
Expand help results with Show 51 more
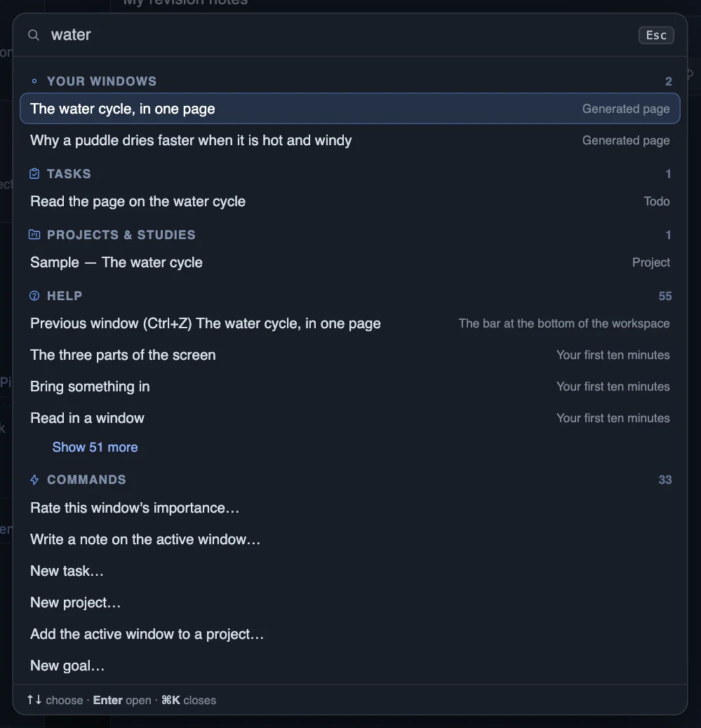point(95,447)
